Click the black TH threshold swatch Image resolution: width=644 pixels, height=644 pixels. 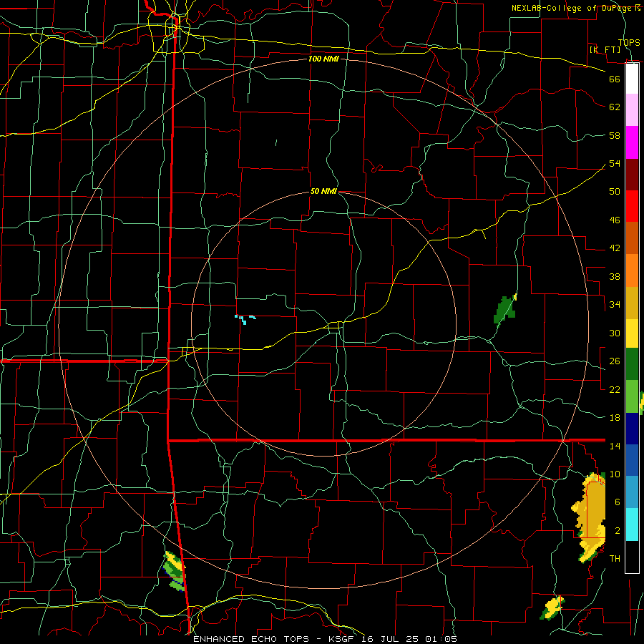pos(632,557)
